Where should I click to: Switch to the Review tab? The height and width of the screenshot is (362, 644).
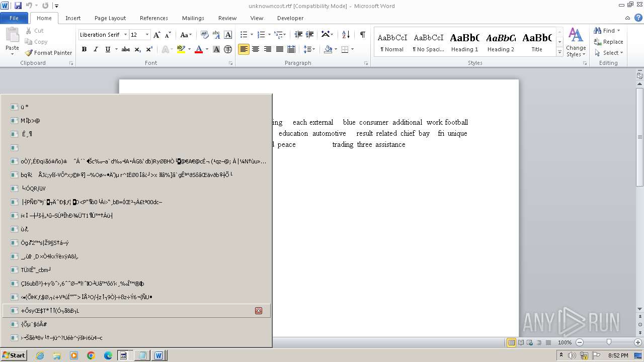227,18
